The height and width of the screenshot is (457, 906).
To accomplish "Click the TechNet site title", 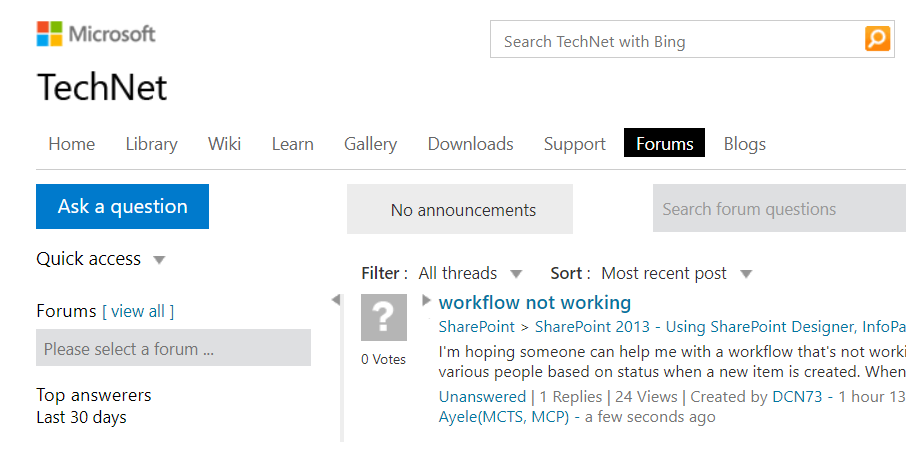I will tap(102, 88).
